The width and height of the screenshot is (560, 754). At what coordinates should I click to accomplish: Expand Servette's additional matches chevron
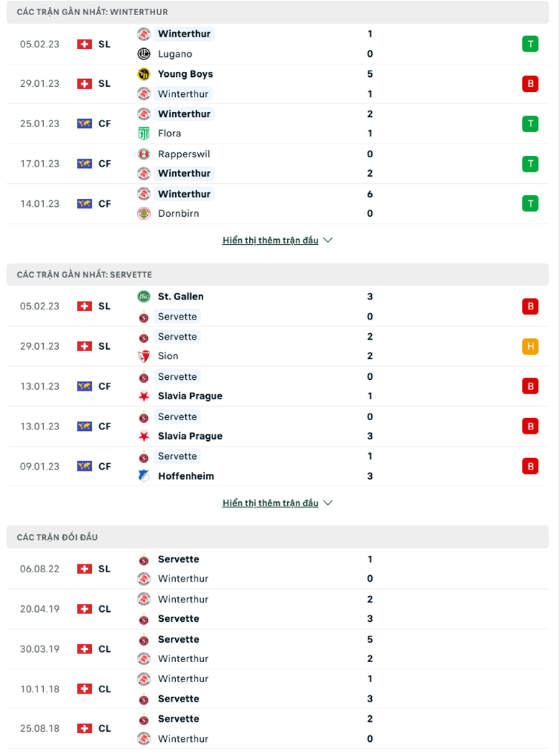328,503
